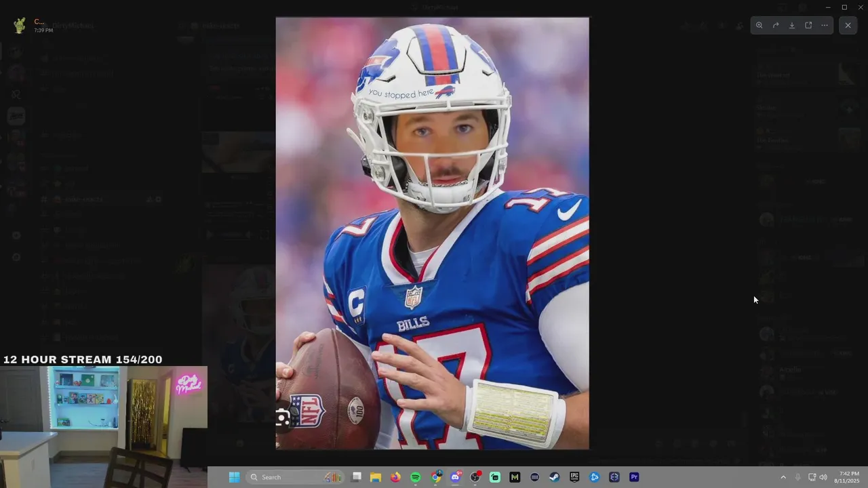Open the black-and-green M app in the taskbar
This screenshot has height=488, width=868.
click(515, 477)
